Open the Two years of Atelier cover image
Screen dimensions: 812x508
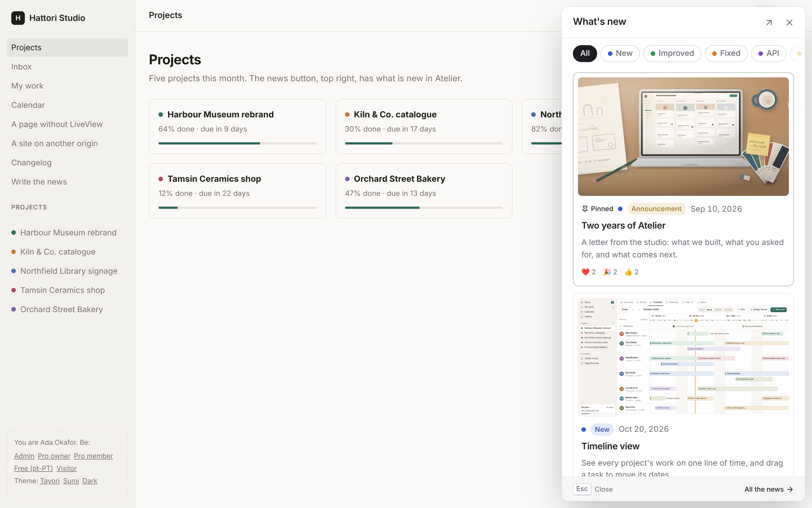[x=683, y=136]
